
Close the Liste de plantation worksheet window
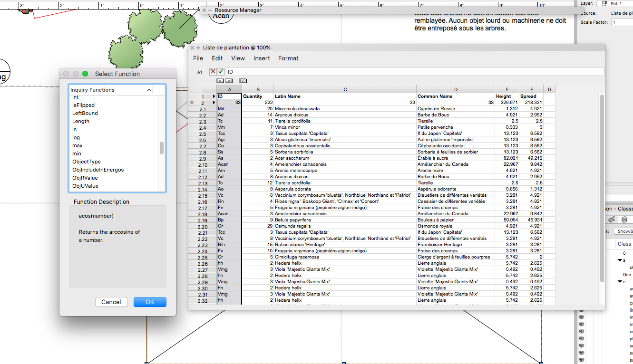click(x=193, y=48)
